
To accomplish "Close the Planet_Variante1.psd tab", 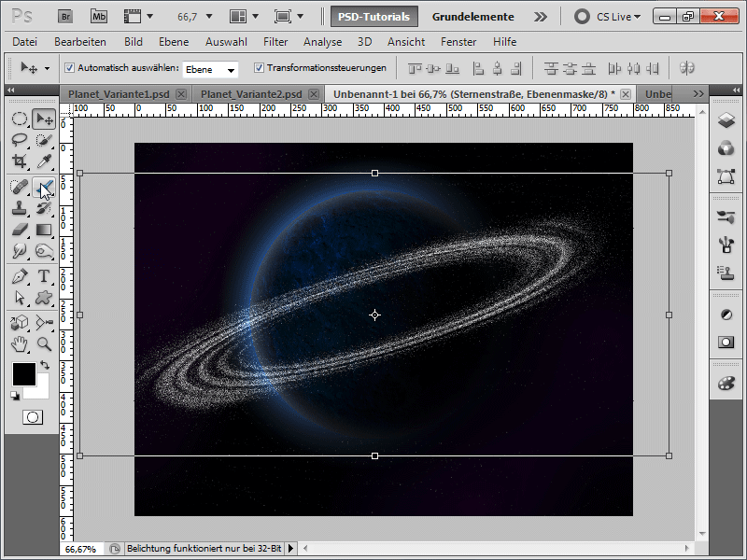I will 181,94.
